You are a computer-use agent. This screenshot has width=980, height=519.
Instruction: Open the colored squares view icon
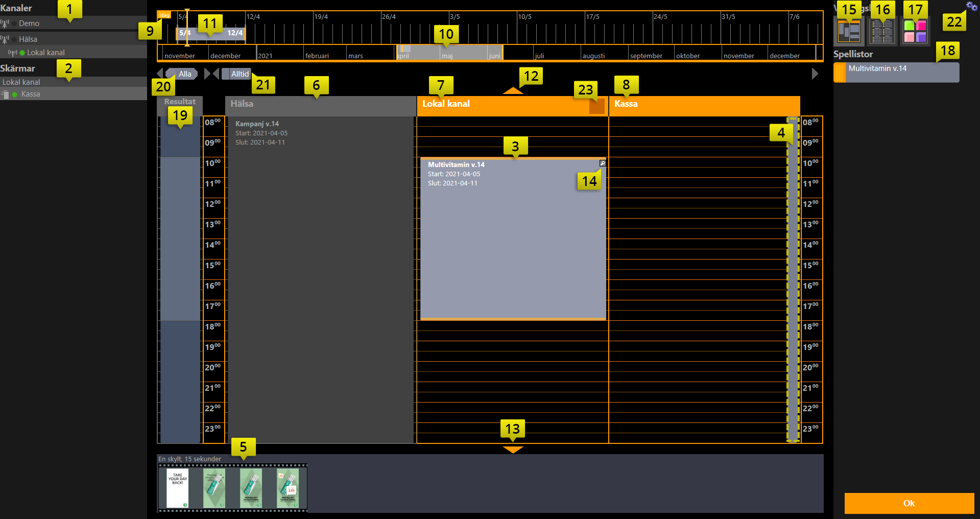915,32
